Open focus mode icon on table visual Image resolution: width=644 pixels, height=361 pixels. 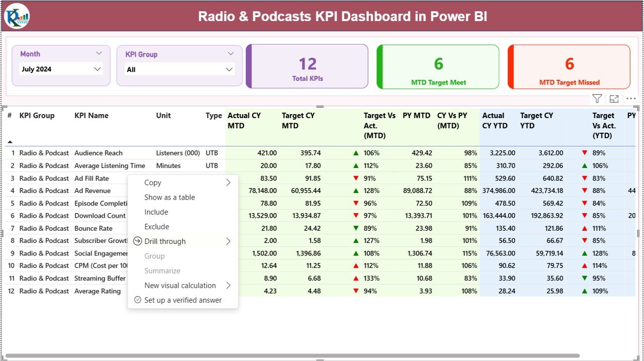(614, 99)
